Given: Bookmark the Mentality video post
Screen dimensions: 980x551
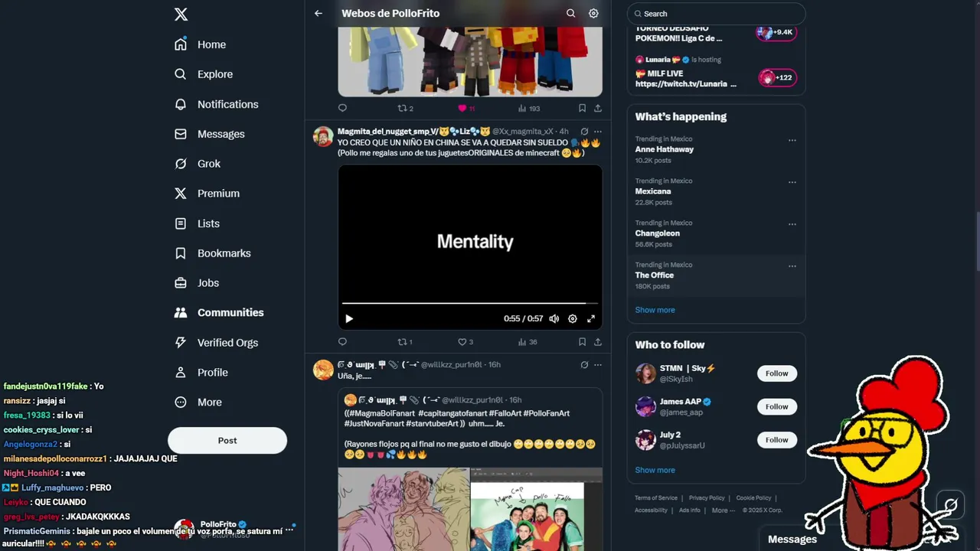Looking at the screenshot, I should tap(582, 342).
